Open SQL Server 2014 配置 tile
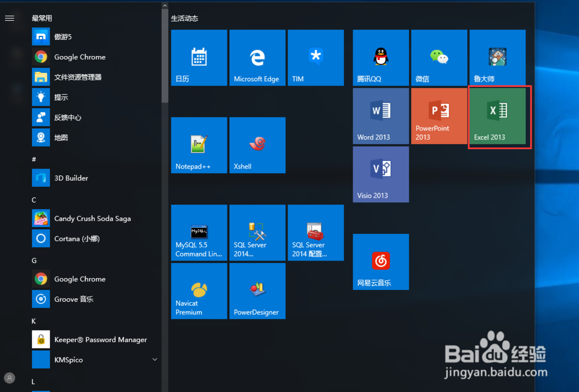The width and height of the screenshot is (579, 392). coord(316,233)
